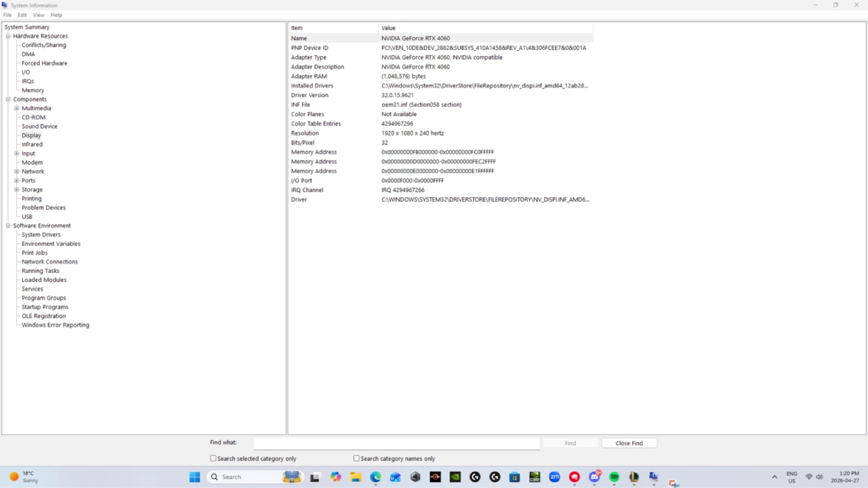Select Sound Device tree item
This screenshot has height=488, width=868.
tap(40, 127)
